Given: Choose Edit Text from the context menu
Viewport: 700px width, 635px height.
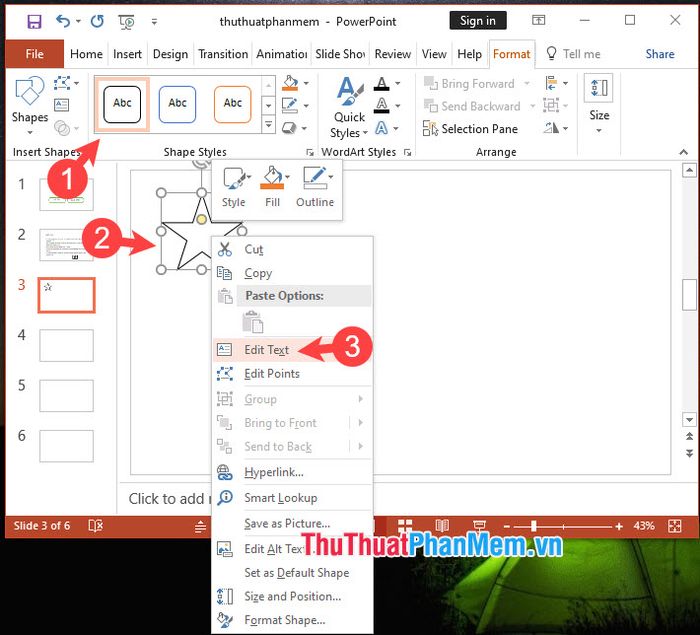Looking at the screenshot, I should click(292, 350).
